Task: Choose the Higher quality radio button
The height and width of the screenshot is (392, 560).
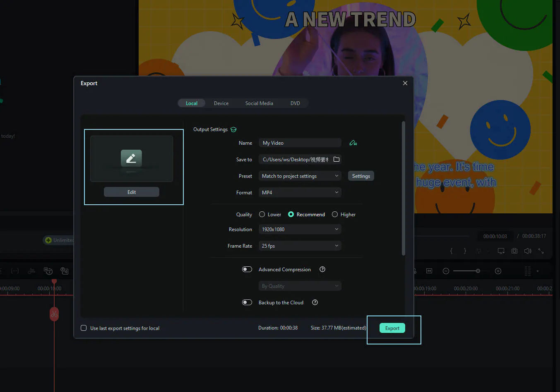Action: 335,214
